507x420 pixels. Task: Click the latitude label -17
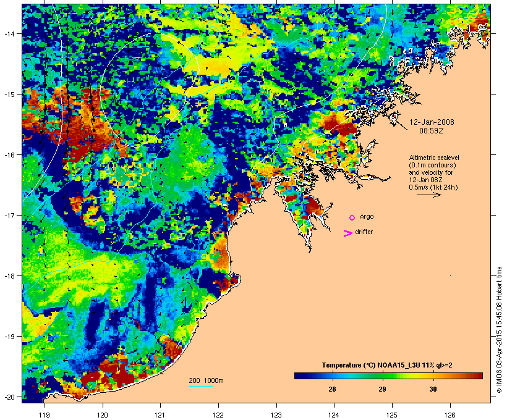pos(9,215)
